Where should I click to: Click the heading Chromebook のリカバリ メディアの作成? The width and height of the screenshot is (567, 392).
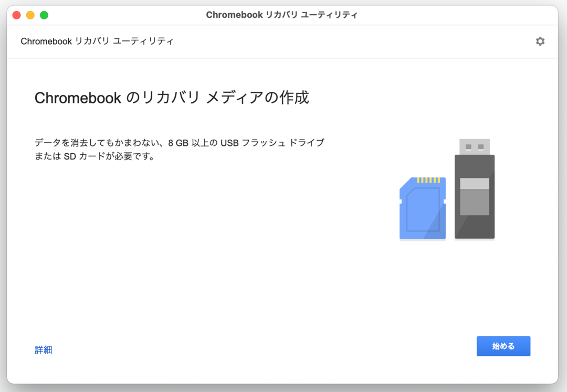click(x=172, y=98)
